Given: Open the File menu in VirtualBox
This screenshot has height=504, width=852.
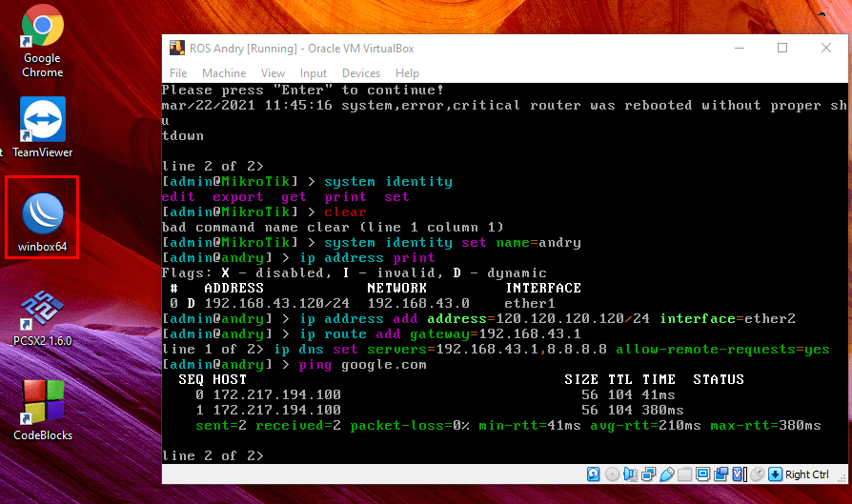Looking at the screenshot, I should pyautogui.click(x=178, y=73).
